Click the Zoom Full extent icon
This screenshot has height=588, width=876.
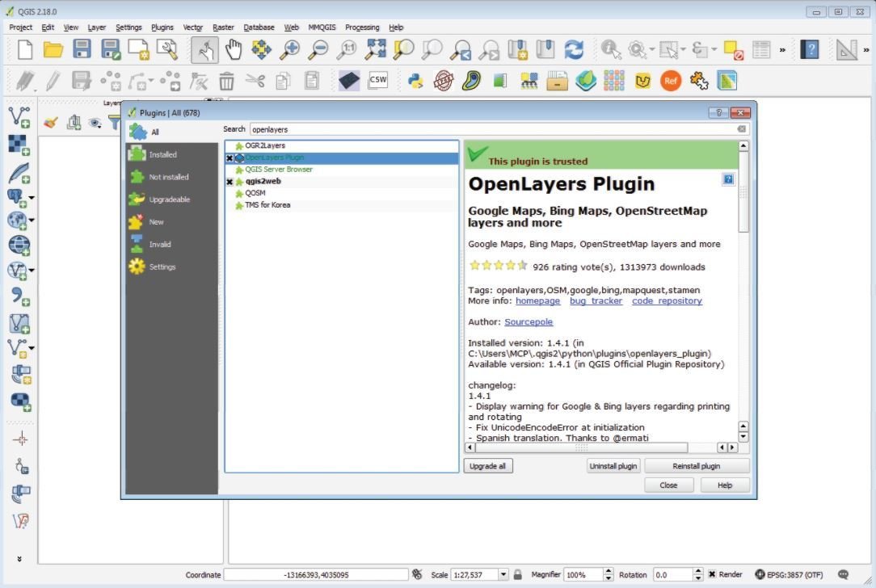point(376,49)
